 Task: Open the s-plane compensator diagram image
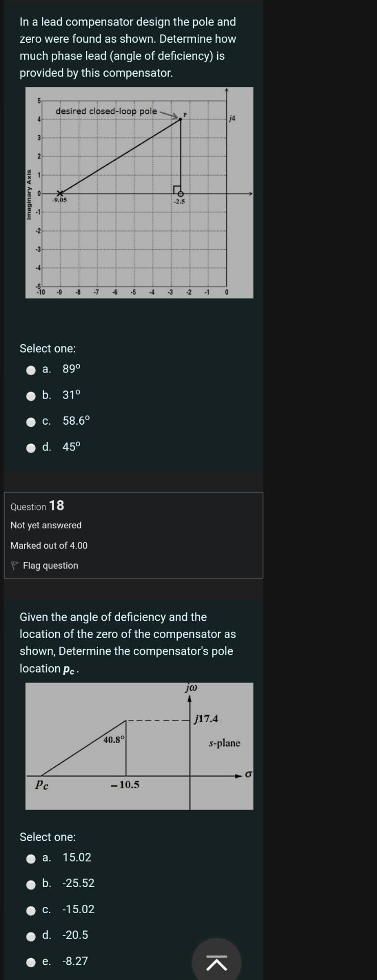(139, 747)
